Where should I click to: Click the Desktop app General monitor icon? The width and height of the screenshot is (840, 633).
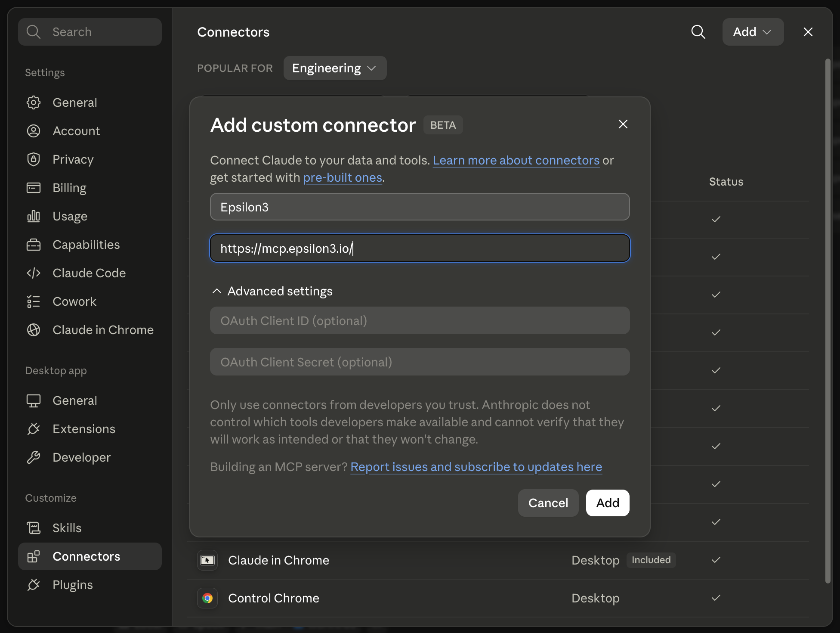point(34,400)
